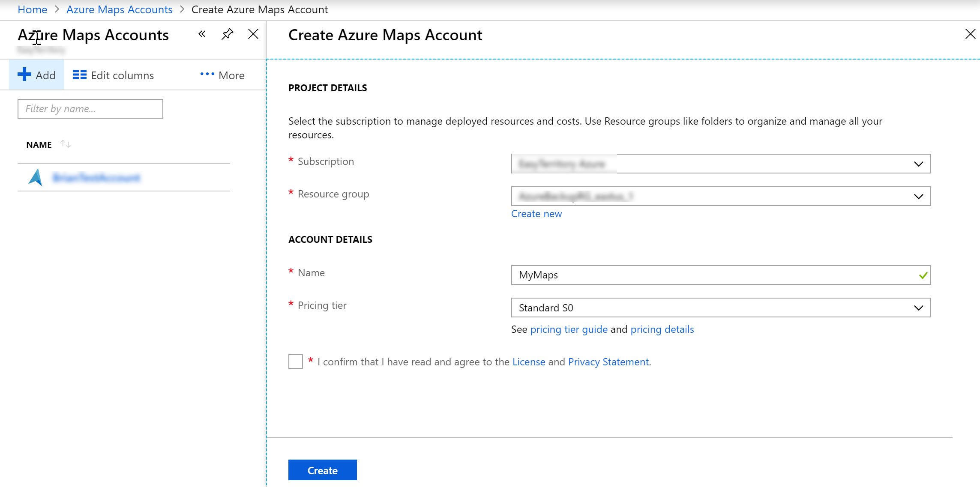This screenshot has height=487, width=980.
Task: Close the Create Azure Maps Account blade
Action: 970,34
